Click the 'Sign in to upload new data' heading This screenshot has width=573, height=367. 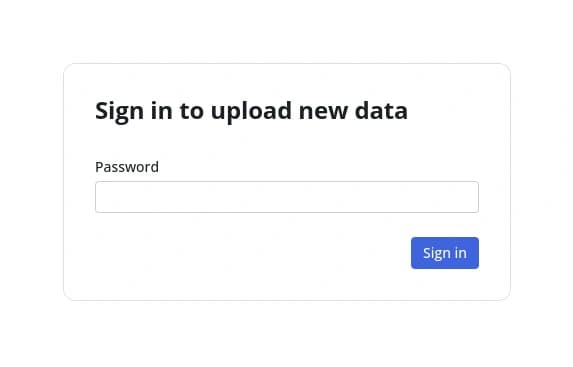tap(251, 111)
